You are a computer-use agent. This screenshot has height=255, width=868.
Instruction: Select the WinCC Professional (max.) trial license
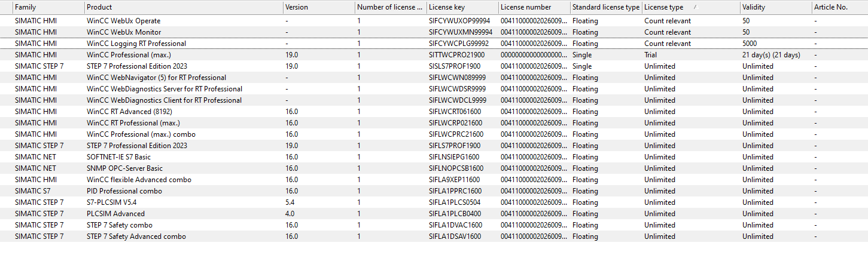pyautogui.click(x=434, y=55)
